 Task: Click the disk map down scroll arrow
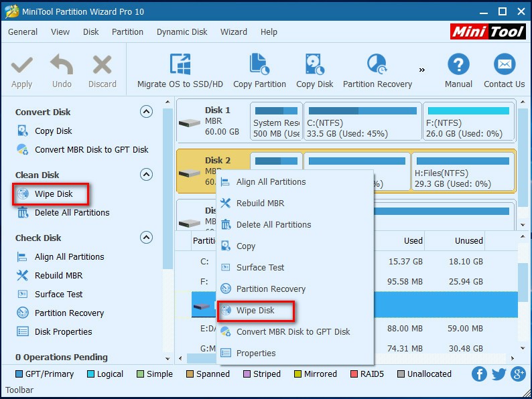tap(523, 225)
